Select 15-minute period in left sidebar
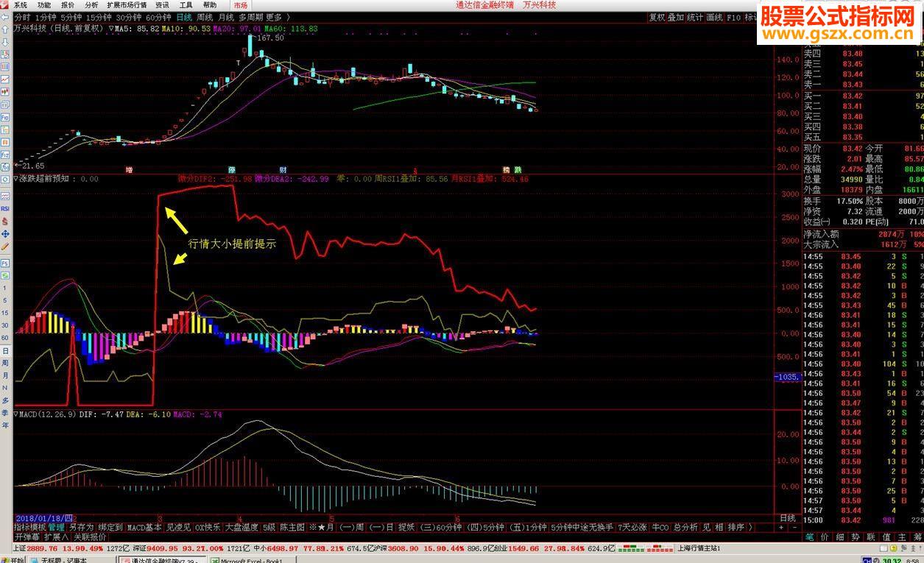 click(x=5, y=313)
